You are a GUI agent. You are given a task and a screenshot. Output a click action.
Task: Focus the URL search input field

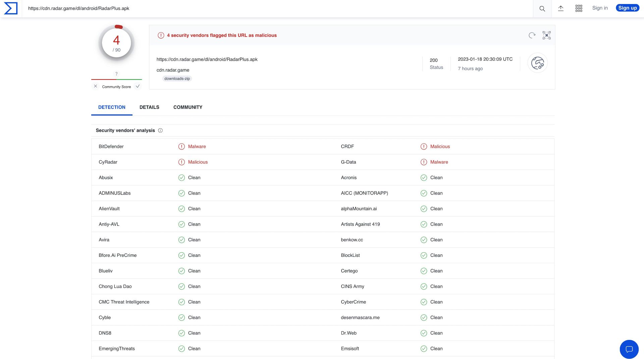[277, 9]
